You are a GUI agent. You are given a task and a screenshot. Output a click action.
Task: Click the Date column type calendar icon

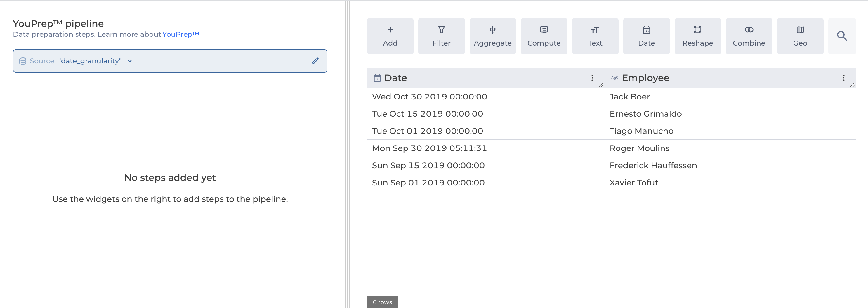coord(377,78)
